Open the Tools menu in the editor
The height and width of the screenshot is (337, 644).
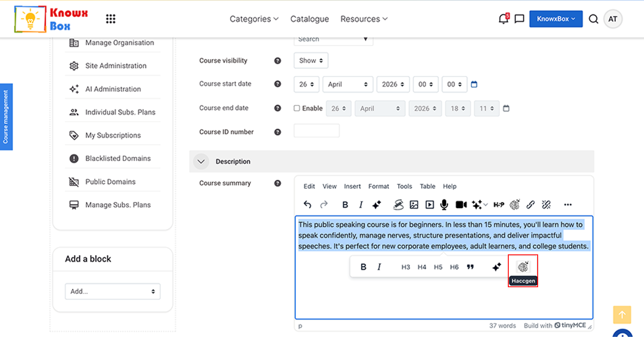click(x=405, y=186)
